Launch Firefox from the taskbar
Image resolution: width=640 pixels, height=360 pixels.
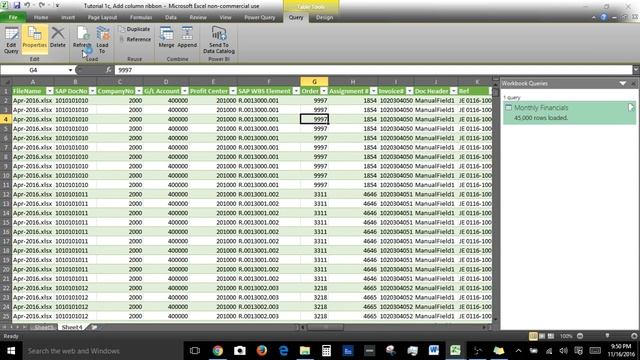pyautogui.click(x=262, y=351)
